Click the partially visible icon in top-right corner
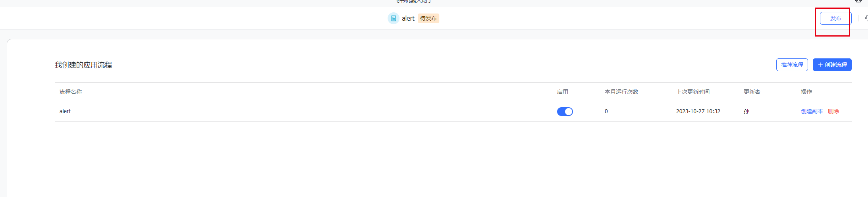868x197 pixels. [x=858, y=1]
